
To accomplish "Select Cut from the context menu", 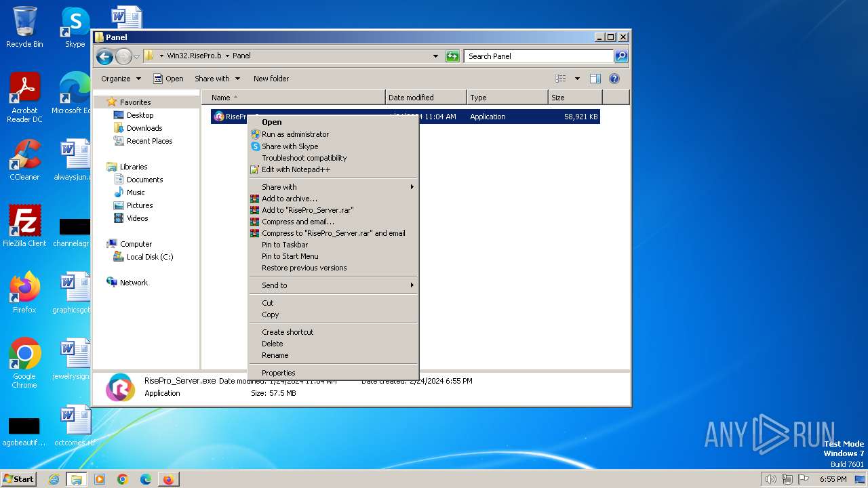I will (334, 303).
